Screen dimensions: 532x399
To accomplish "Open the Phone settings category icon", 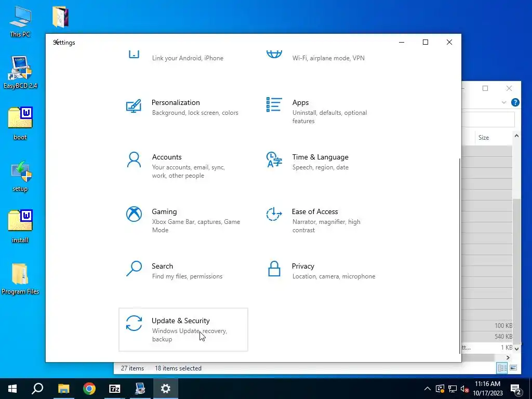I will coord(134,54).
